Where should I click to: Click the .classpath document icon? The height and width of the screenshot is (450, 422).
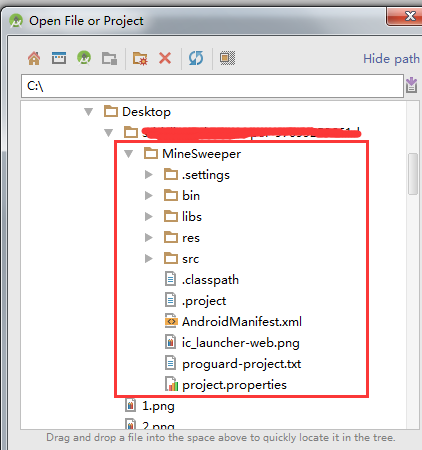pyautogui.click(x=170, y=279)
